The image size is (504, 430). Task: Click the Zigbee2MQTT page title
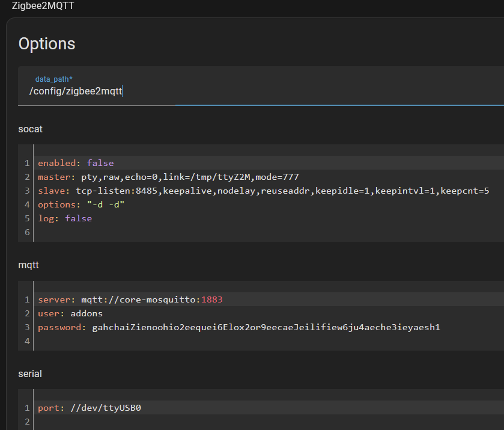coord(43,6)
